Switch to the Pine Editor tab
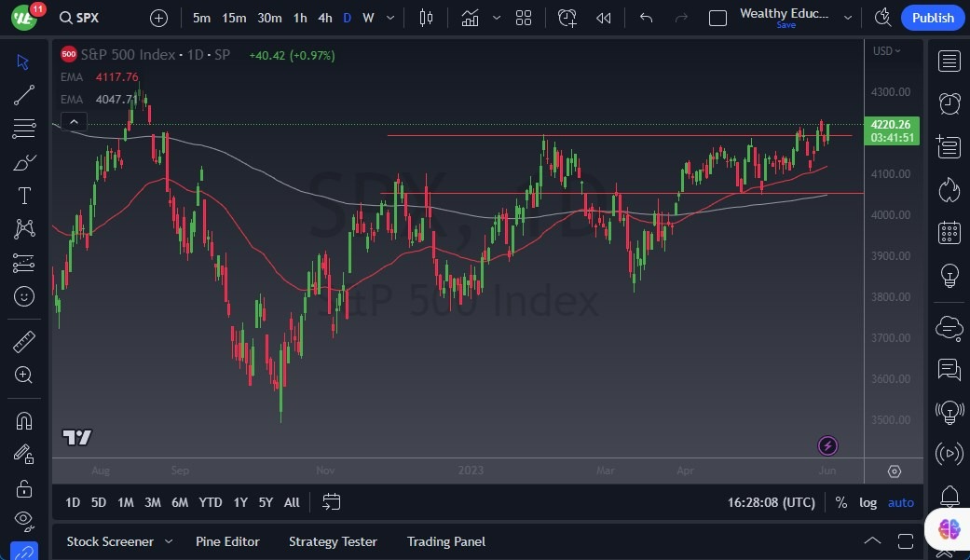970x560 pixels. point(227,541)
